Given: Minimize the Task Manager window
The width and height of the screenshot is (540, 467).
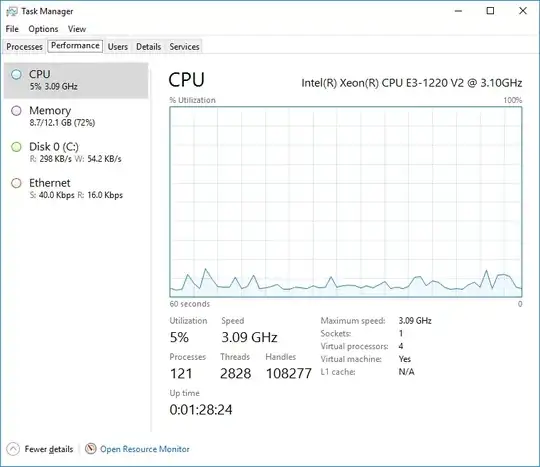Looking at the screenshot, I should [458, 11].
